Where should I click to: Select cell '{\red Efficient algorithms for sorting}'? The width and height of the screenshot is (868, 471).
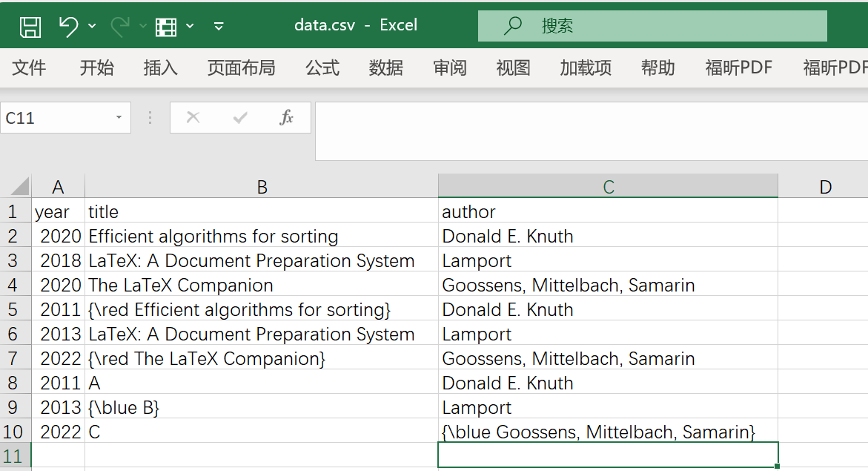point(262,309)
